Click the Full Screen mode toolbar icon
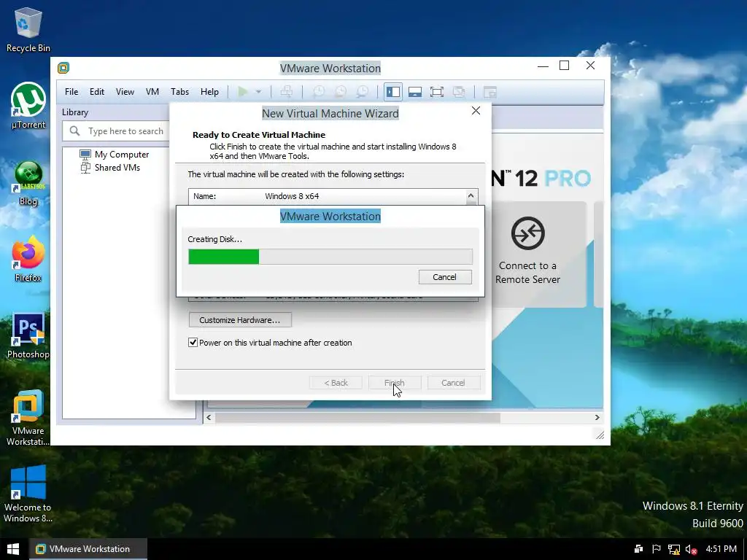The width and height of the screenshot is (747, 560). click(x=437, y=92)
